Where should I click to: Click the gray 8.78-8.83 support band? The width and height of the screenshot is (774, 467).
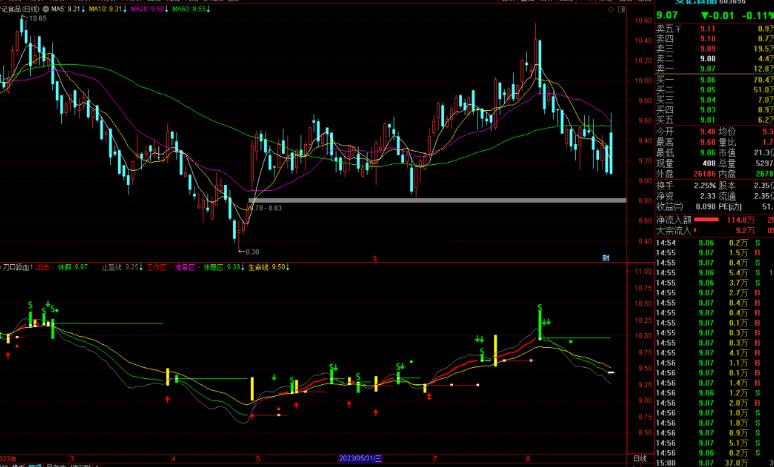click(x=437, y=200)
